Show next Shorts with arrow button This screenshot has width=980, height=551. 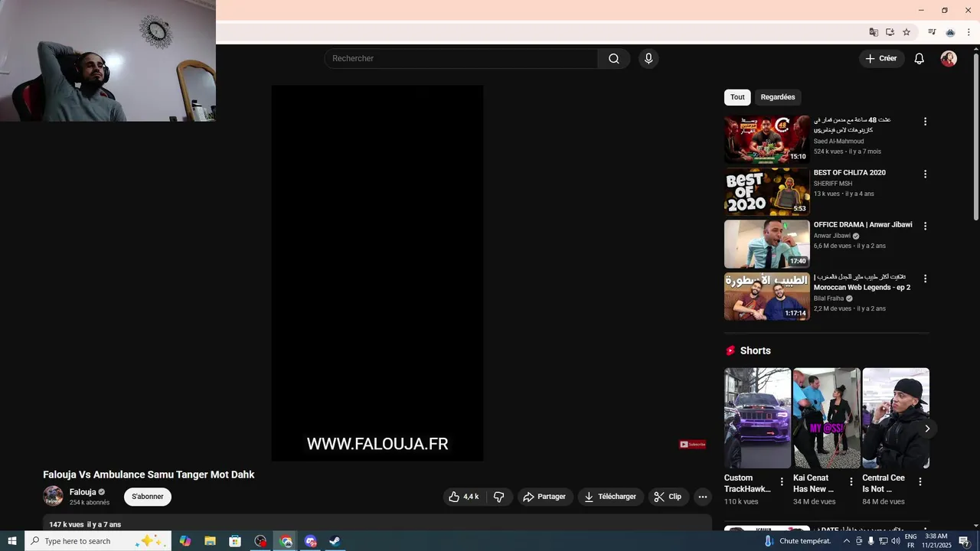coord(927,429)
